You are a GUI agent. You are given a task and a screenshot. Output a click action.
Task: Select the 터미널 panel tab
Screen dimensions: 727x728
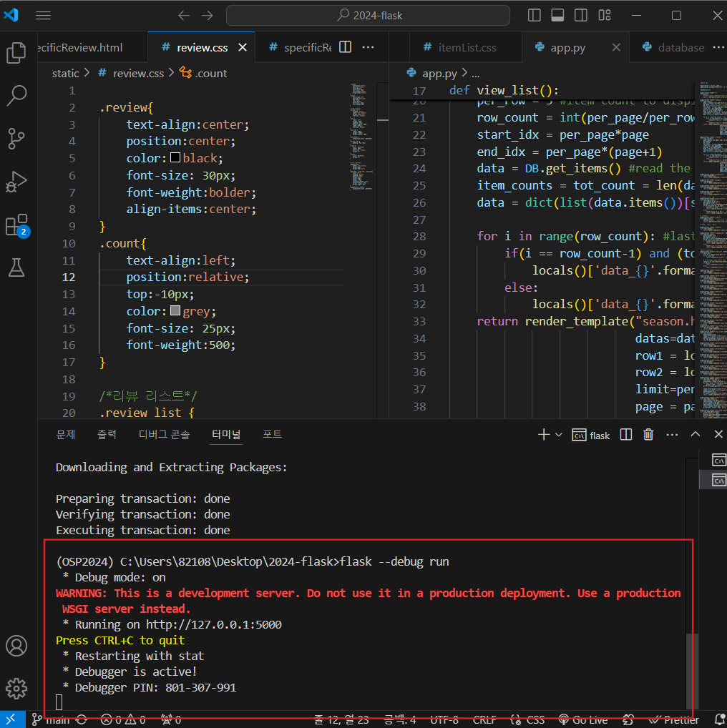pos(226,434)
